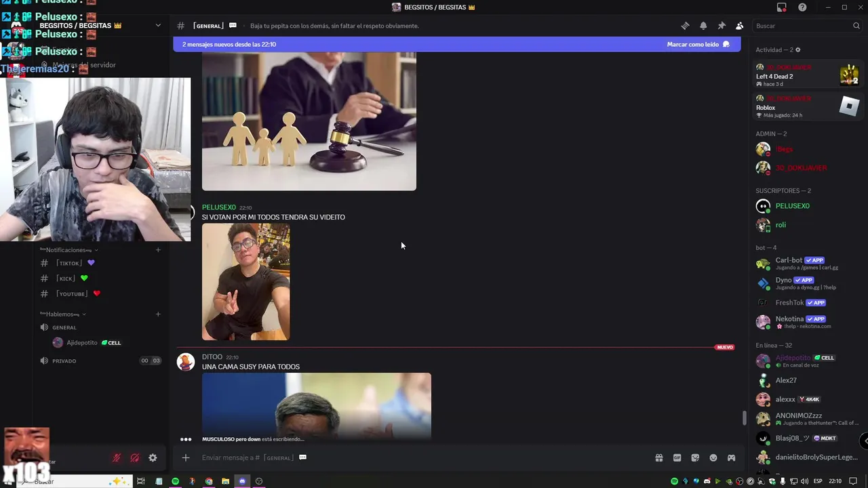The height and width of the screenshot is (488, 868).
Task: Add channel to Notificaciones category
Action: pos(158,249)
